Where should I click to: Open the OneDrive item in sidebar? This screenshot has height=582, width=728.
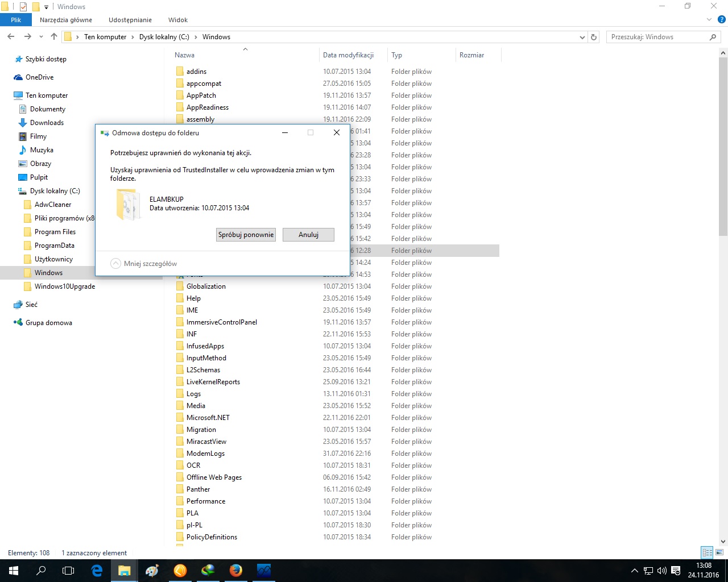(39, 77)
